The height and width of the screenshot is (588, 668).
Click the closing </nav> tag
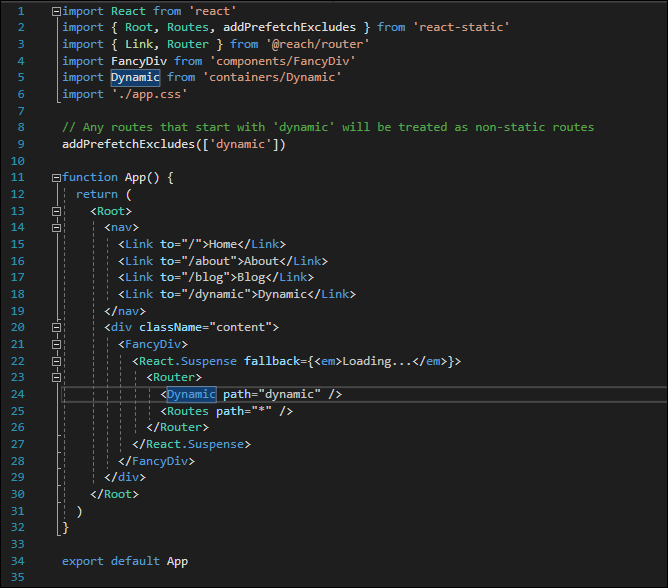[125, 311]
